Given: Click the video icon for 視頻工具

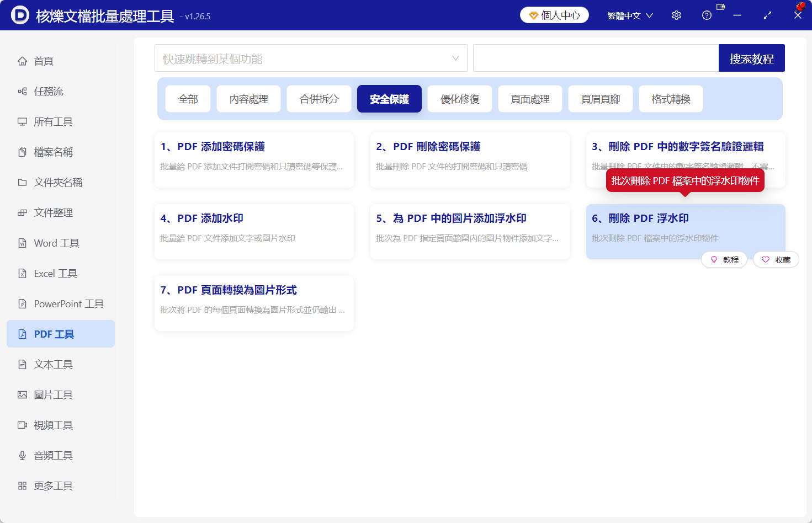Looking at the screenshot, I should (x=22, y=425).
